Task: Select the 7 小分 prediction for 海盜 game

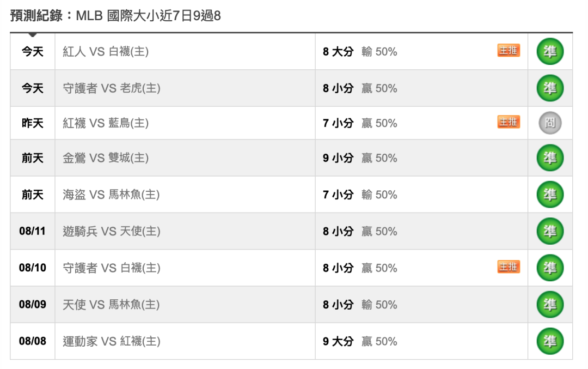Action: [338, 195]
